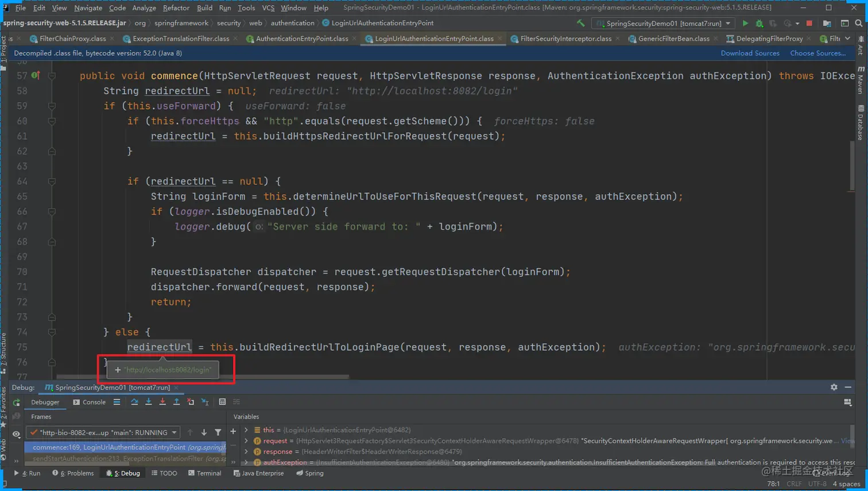Click Force Step Into red arrow icon
Image resolution: width=868 pixels, height=491 pixels.
pos(162,402)
